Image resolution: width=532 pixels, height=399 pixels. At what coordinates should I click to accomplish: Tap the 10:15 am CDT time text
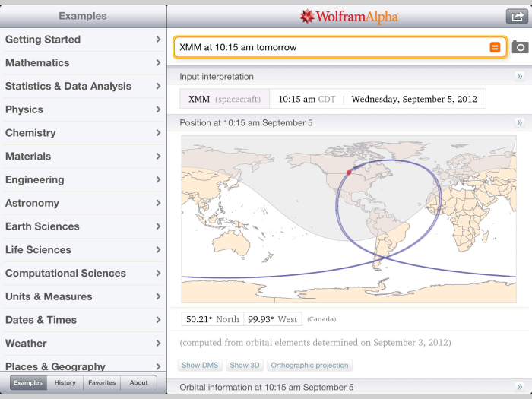[307, 99]
